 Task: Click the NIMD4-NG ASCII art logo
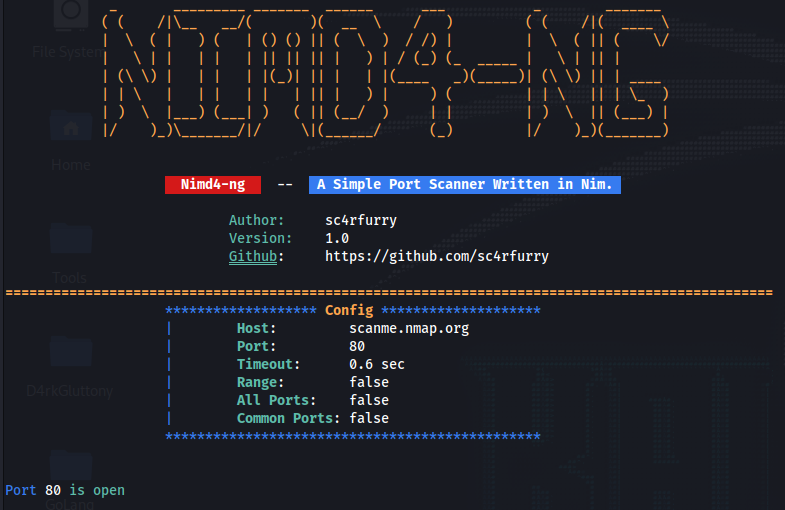pyautogui.click(x=385, y=73)
